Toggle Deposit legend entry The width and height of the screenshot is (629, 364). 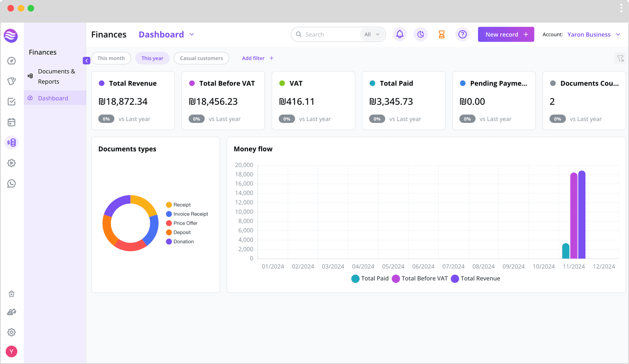coord(179,232)
